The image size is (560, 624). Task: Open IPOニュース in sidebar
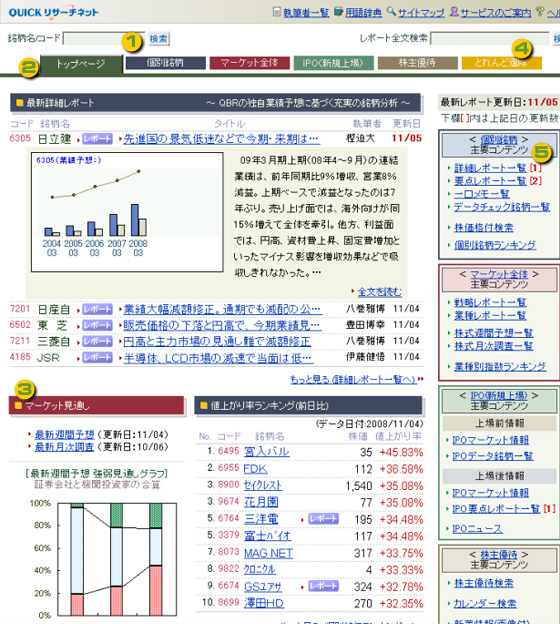(x=478, y=528)
